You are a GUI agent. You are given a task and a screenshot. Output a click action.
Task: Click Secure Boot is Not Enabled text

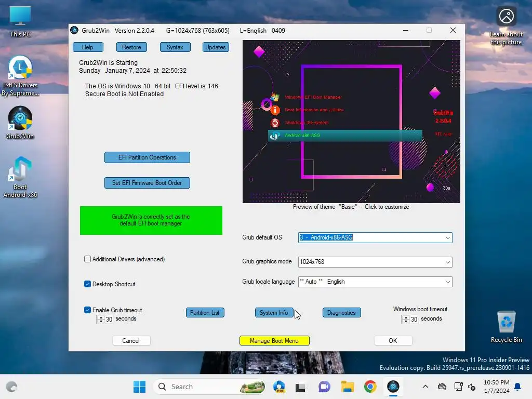(124, 94)
